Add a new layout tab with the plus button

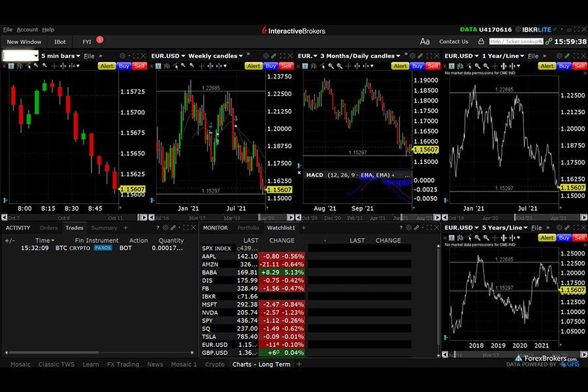pyautogui.click(x=299, y=365)
